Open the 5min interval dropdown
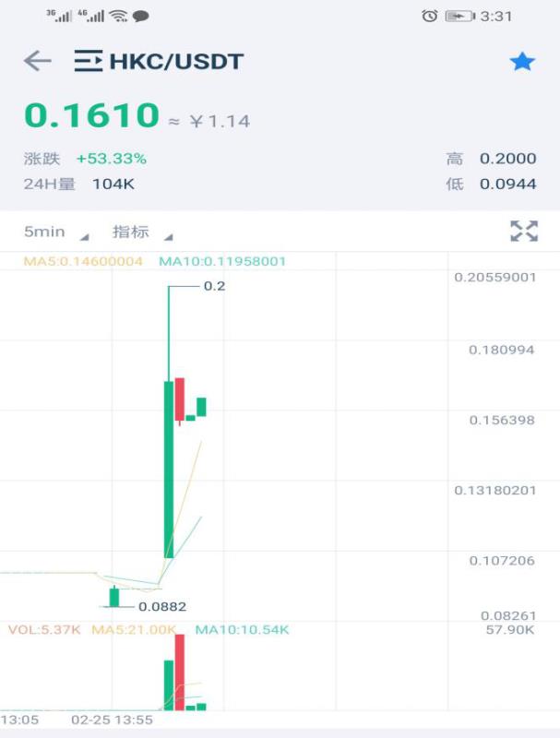560x738 pixels. [55, 232]
